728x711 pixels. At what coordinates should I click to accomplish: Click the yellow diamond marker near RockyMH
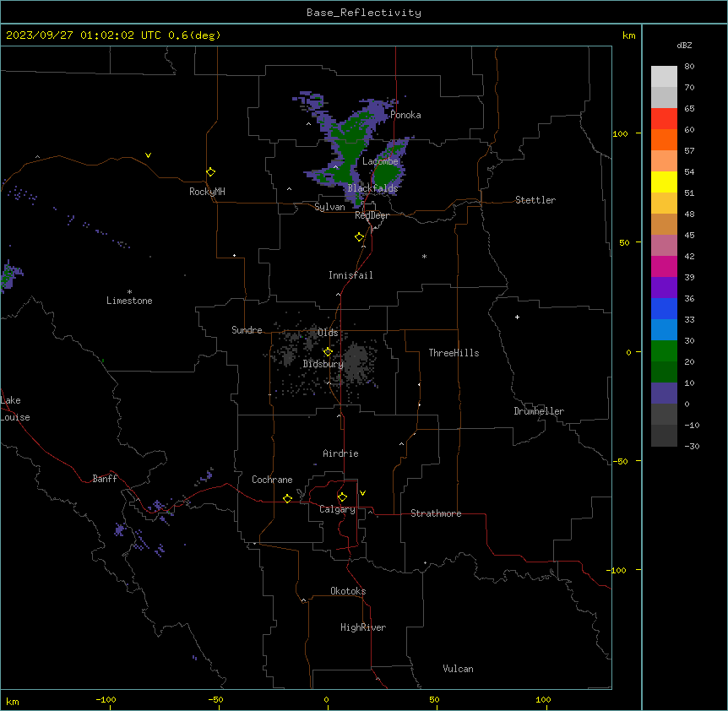click(211, 172)
